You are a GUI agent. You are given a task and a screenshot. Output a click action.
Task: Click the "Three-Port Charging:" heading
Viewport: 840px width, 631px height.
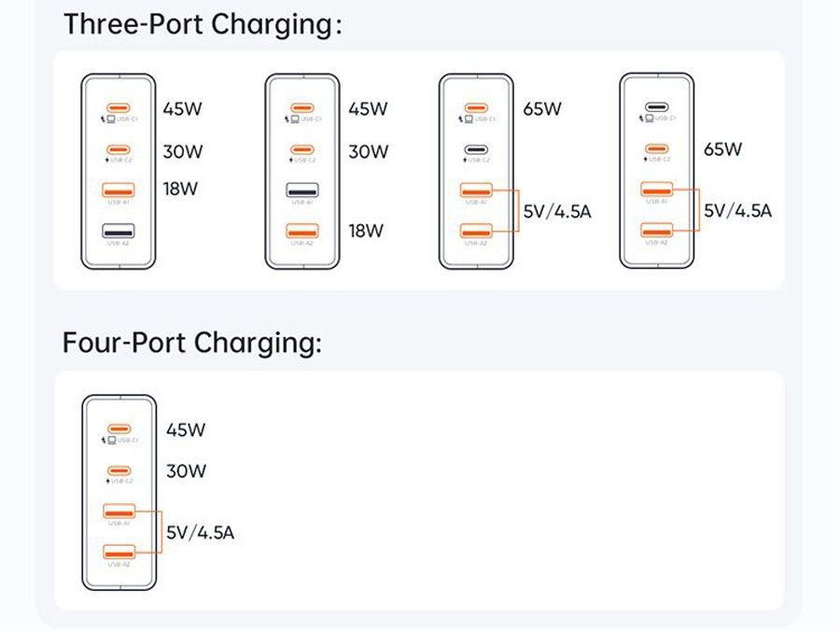[202, 24]
